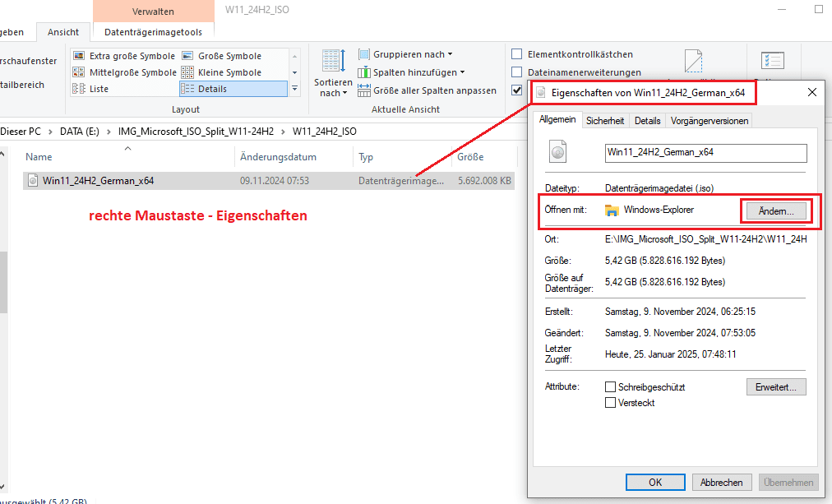832x504 pixels.
Task: Click Größe aller Spalten anpassen icon
Action: pyautogui.click(x=364, y=90)
